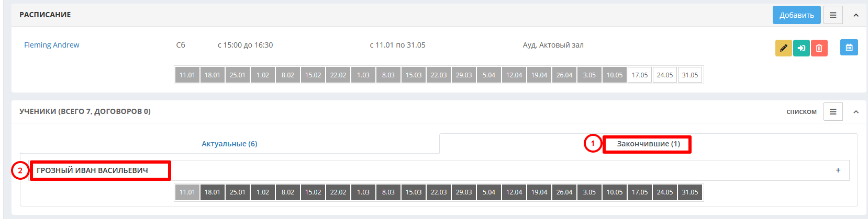The image size is (868, 219).
Task: Click the green transfer arrow icon
Action: [801, 48]
